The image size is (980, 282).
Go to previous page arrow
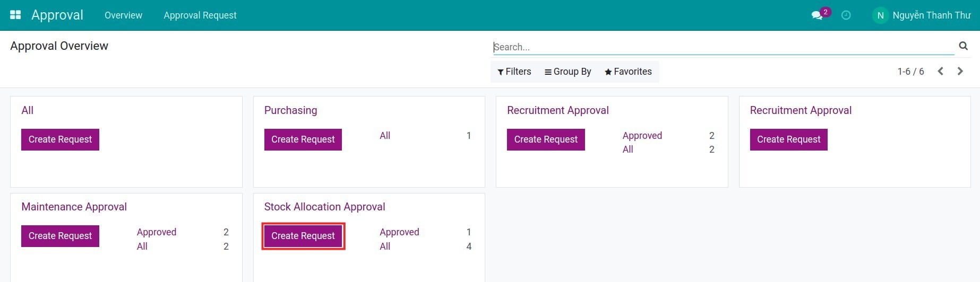coord(940,71)
